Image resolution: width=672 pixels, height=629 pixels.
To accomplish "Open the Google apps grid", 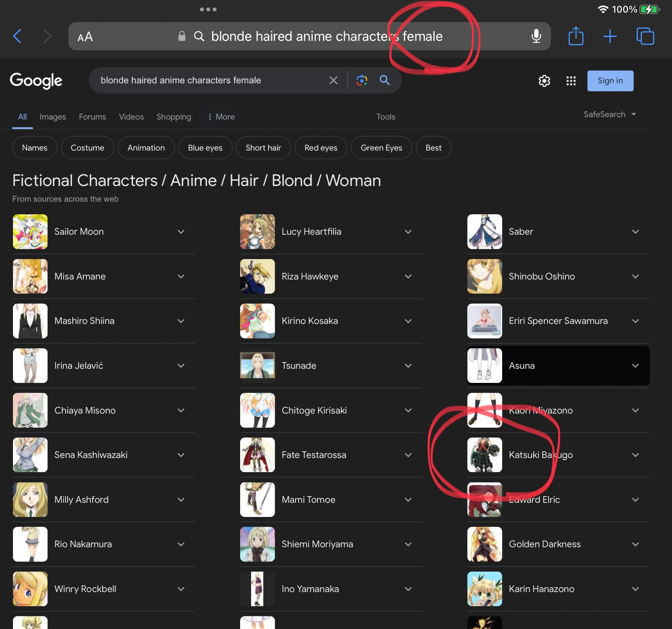I will [x=571, y=81].
